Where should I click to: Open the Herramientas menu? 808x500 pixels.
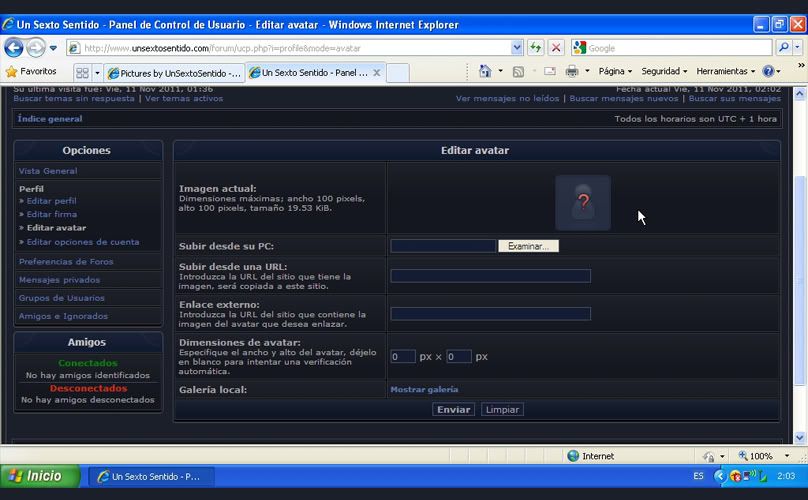pyautogui.click(x=725, y=71)
